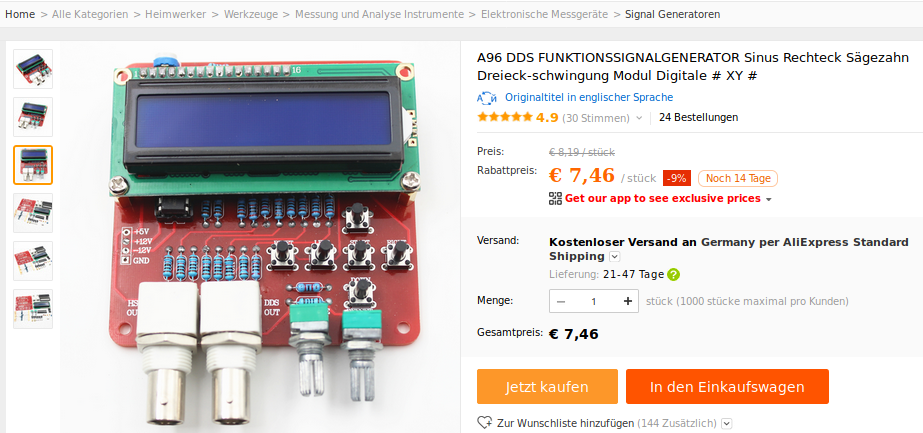
Task: Expand the wishlist options arrow
Action: [x=726, y=423]
